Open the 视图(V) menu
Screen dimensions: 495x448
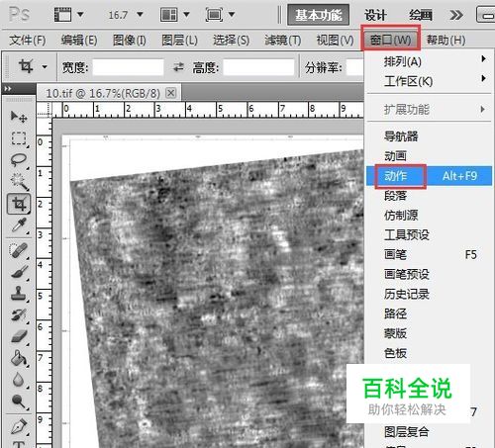tap(335, 41)
